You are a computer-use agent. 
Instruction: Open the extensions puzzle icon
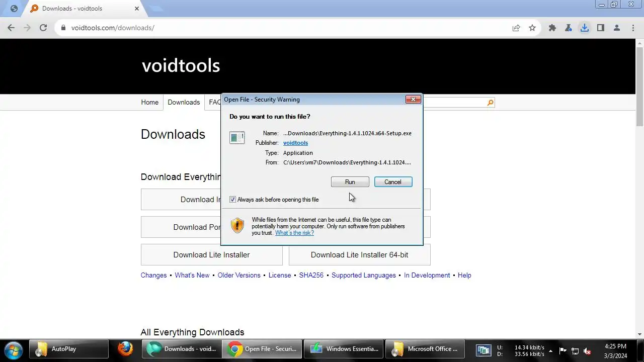552,28
